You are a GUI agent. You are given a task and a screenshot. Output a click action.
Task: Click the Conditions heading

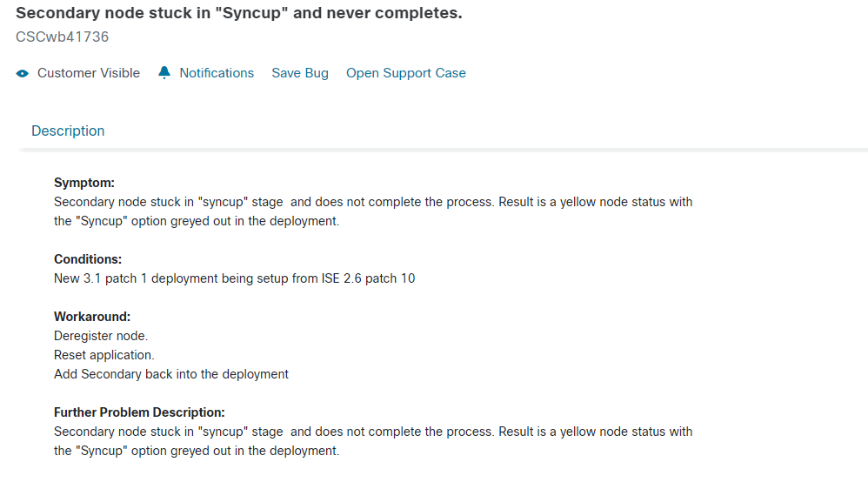click(x=88, y=259)
